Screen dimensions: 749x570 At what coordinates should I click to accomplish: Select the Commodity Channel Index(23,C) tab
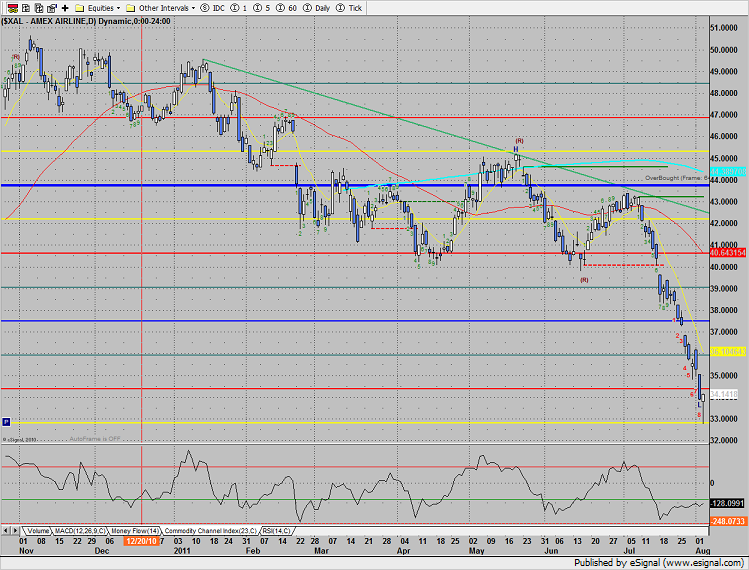(x=210, y=531)
